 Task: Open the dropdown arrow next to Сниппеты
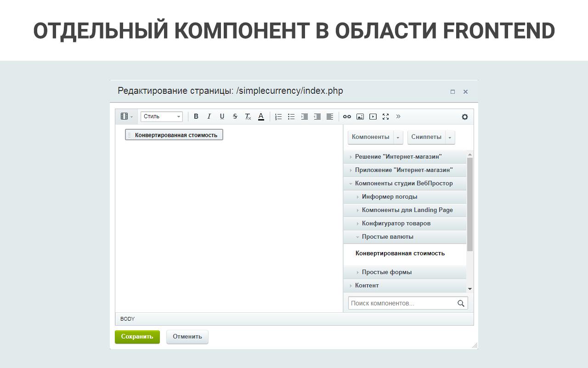coord(450,137)
